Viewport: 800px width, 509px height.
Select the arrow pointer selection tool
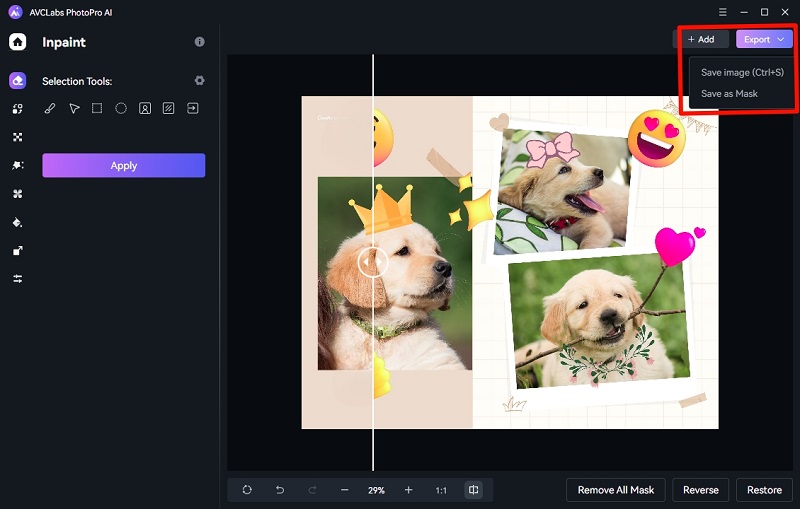click(74, 108)
